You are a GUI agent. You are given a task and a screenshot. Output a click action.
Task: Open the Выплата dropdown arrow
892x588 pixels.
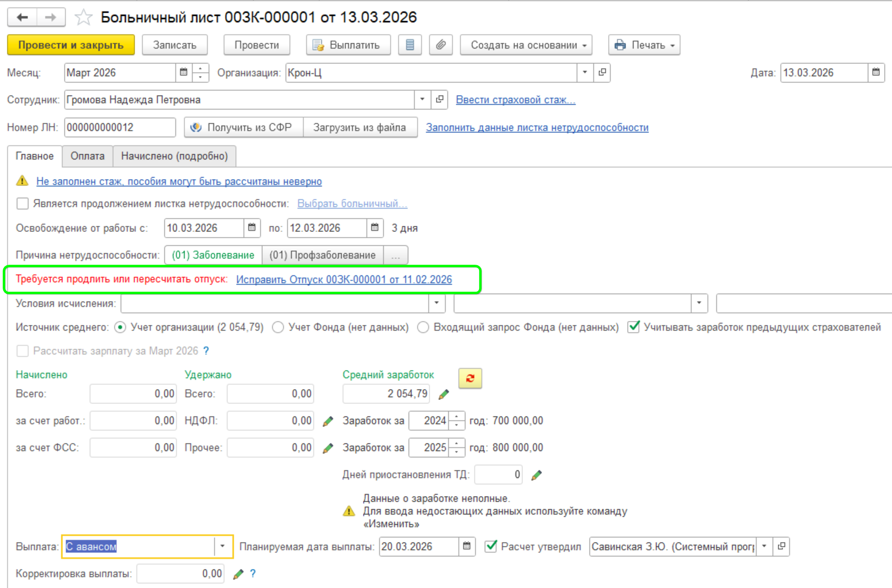pyautogui.click(x=223, y=546)
